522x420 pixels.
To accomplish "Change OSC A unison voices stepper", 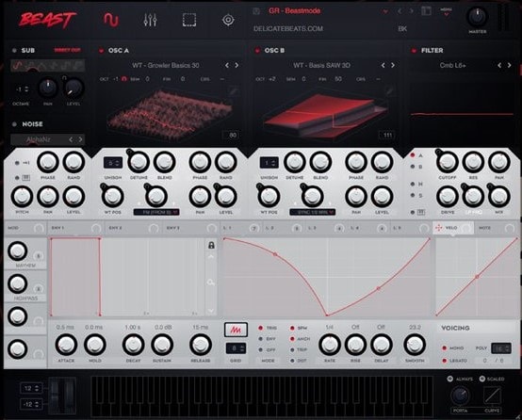I will pos(113,163).
